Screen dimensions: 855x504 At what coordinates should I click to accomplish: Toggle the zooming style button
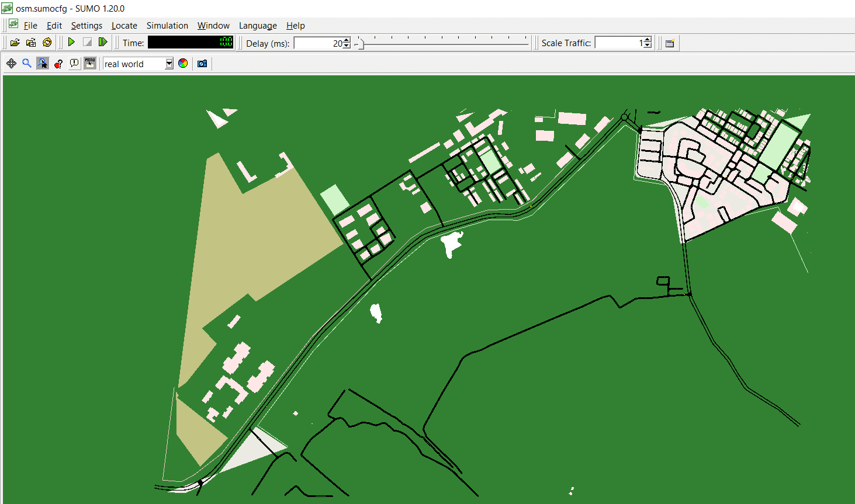click(x=43, y=64)
